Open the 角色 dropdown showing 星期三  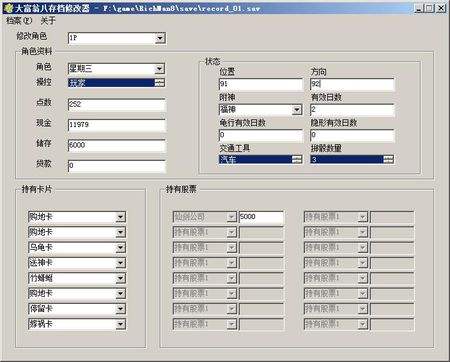[x=160, y=69]
